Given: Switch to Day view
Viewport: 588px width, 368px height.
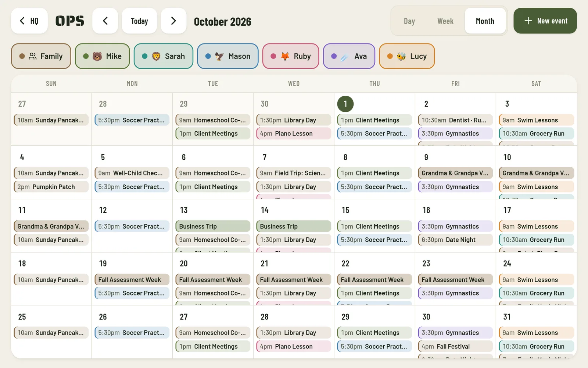Looking at the screenshot, I should click(409, 21).
